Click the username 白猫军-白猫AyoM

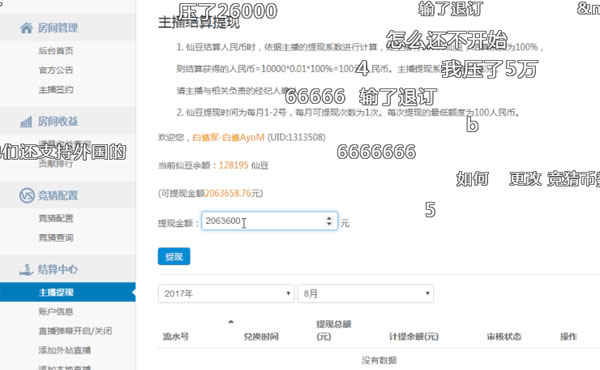pyautogui.click(x=228, y=137)
